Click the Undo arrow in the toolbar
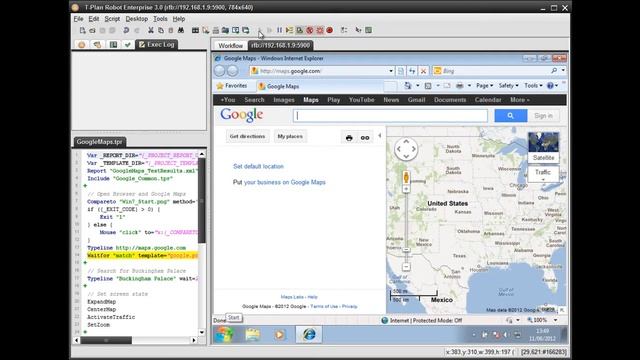This screenshot has height=360, width=640. click(x=126, y=30)
